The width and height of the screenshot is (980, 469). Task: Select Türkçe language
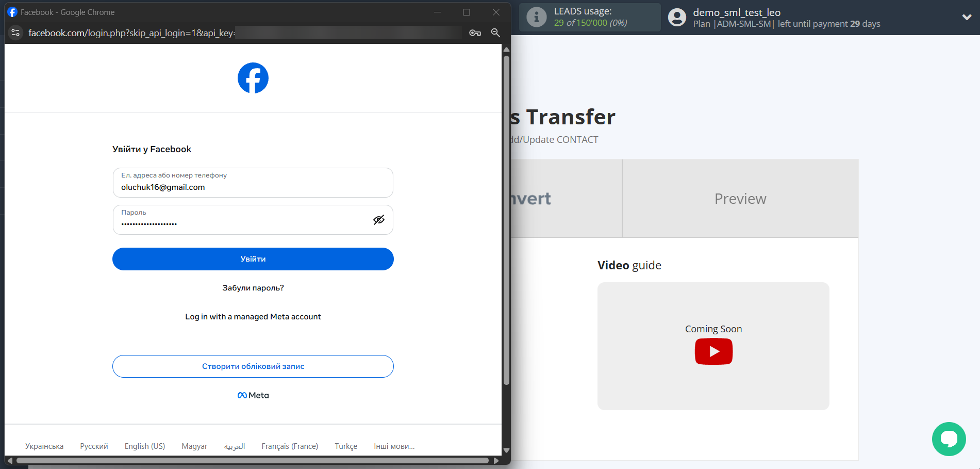tap(346, 446)
